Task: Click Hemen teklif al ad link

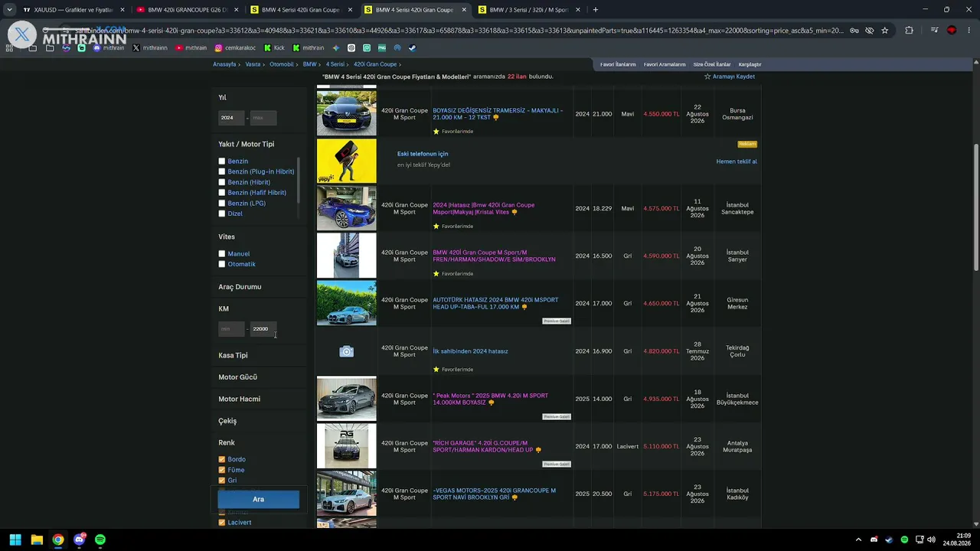Action: (737, 161)
